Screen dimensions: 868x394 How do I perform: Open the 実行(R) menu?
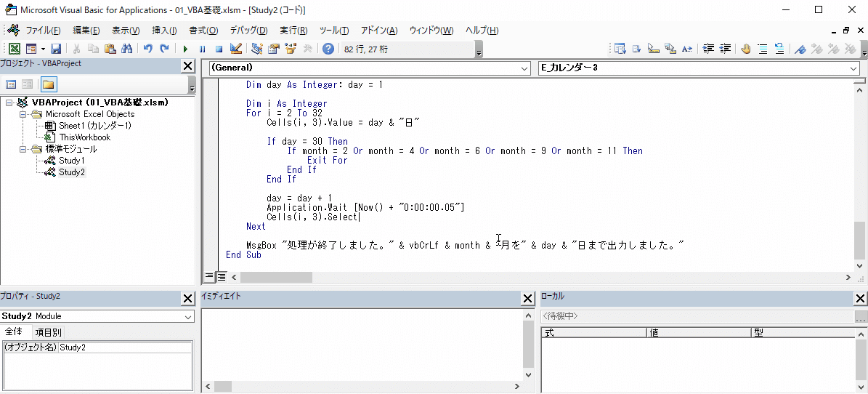point(294,31)
